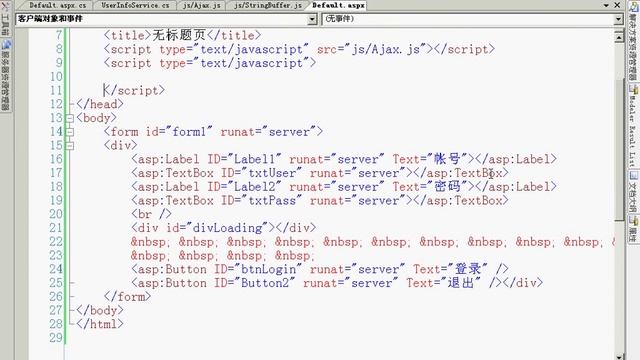This screenshot has width=640, height=360.
Task: Click the script type attribute on line 9
Action: tap(234, 63)
